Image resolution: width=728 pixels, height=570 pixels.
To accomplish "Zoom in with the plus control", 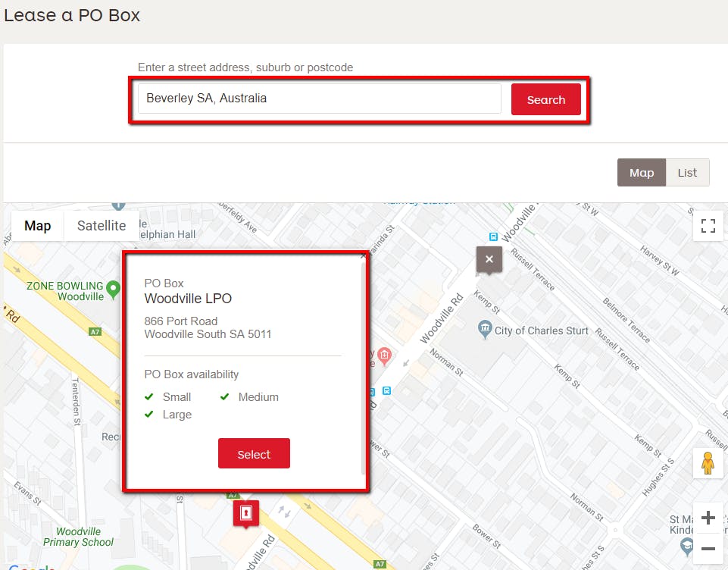I will (x=708, y=518).
